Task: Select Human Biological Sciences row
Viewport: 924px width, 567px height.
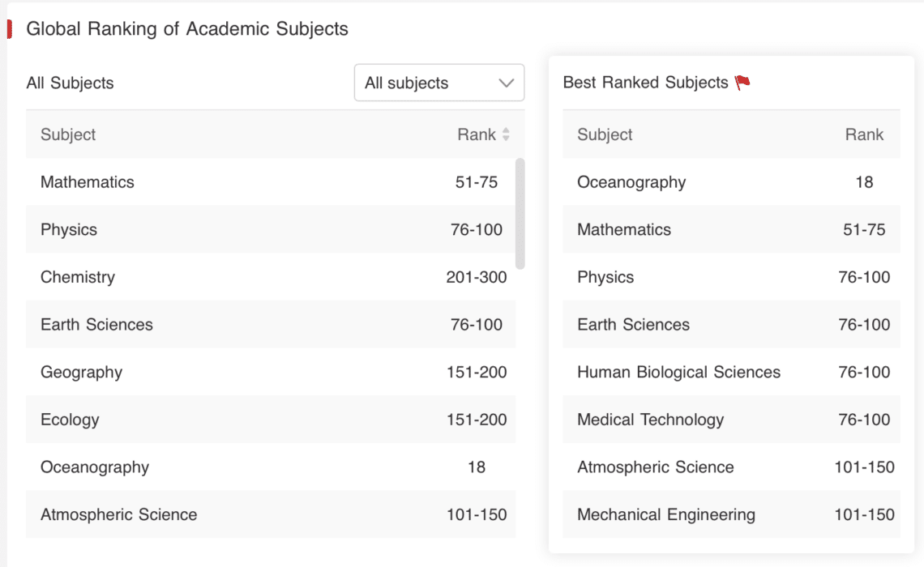Action: (678, 373)
